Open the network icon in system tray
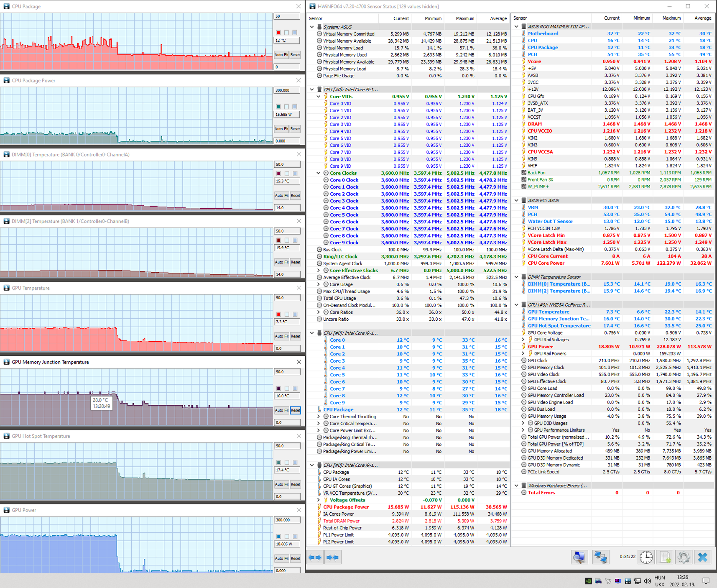Image resolution: width=717 pixels, height=588 pixels. click(x=638, y=581)
